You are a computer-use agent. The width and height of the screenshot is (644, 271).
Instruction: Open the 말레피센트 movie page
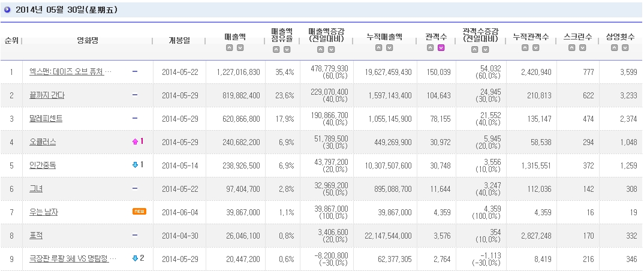pos(46,119)
